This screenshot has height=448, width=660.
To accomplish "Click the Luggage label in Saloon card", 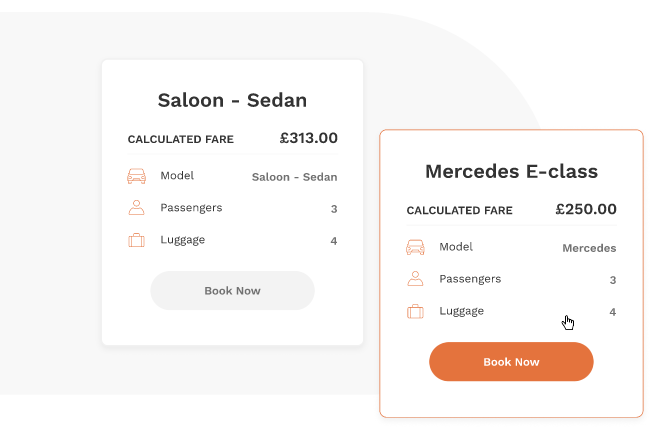I will [x=182, y=240].
